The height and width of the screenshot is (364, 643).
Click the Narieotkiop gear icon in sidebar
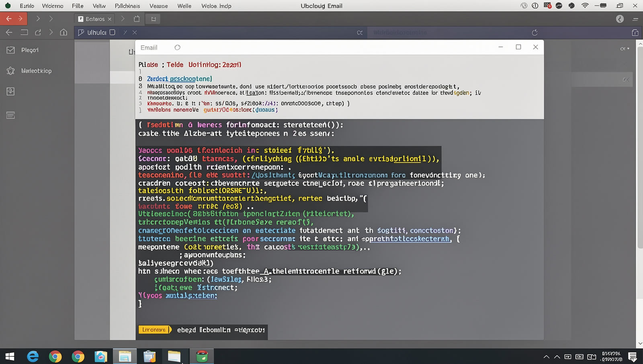click(10, 71)
